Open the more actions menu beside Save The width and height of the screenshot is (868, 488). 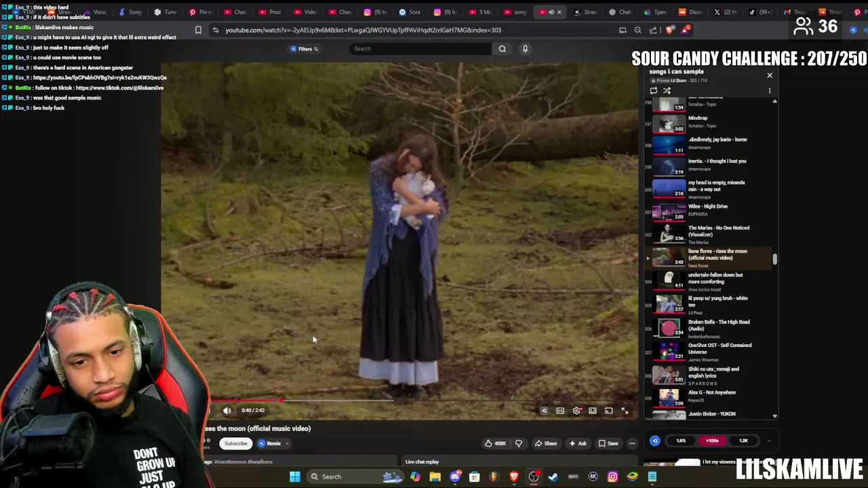point(632,443)
